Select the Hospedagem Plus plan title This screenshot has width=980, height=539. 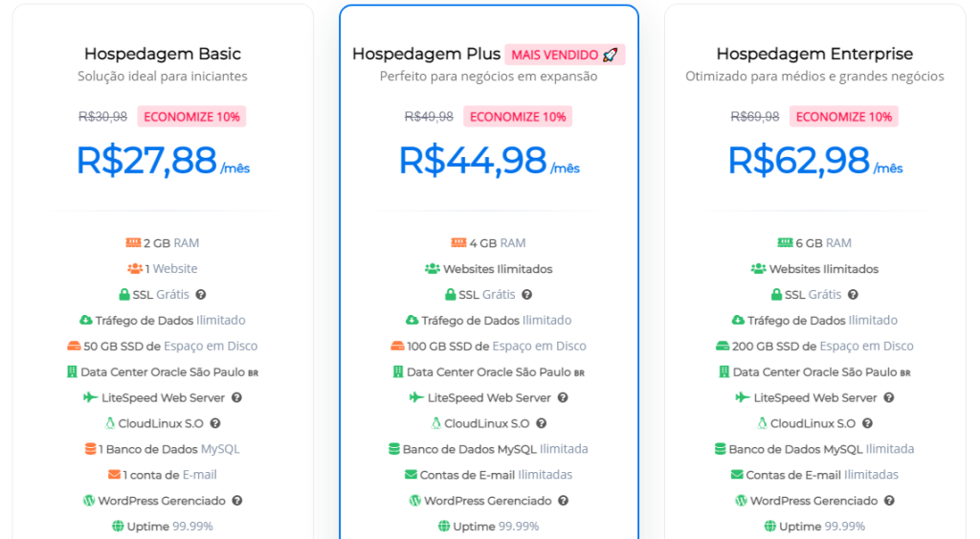point(426,54)
